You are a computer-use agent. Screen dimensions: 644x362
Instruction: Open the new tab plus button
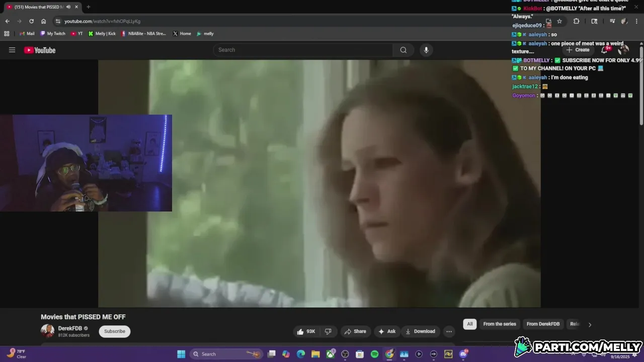(89, 7)
